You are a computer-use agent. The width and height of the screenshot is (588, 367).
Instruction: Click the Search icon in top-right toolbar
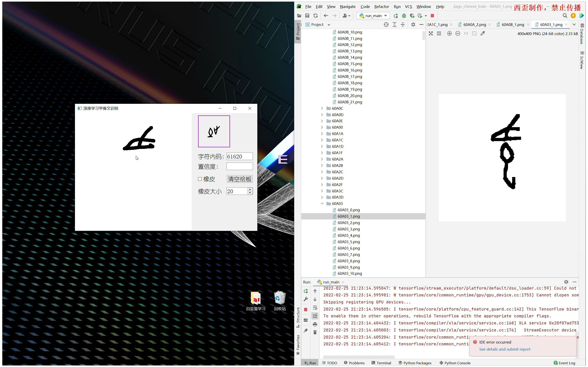(x=565, y=16)
